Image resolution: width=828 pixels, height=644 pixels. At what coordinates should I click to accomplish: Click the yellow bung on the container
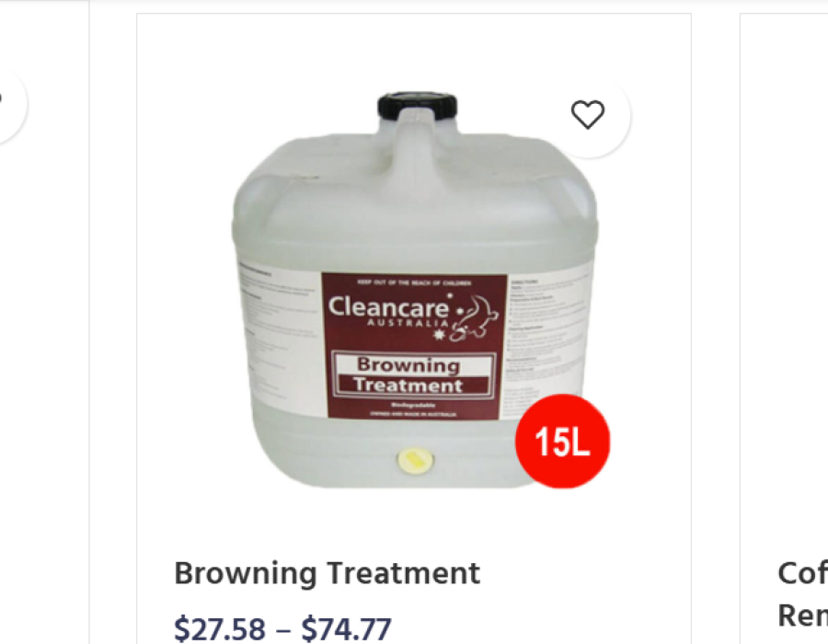(x=415, y=459)
